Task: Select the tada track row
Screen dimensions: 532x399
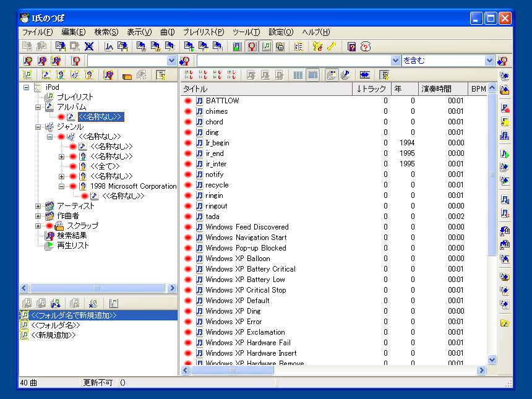Action: click(334, 217)
